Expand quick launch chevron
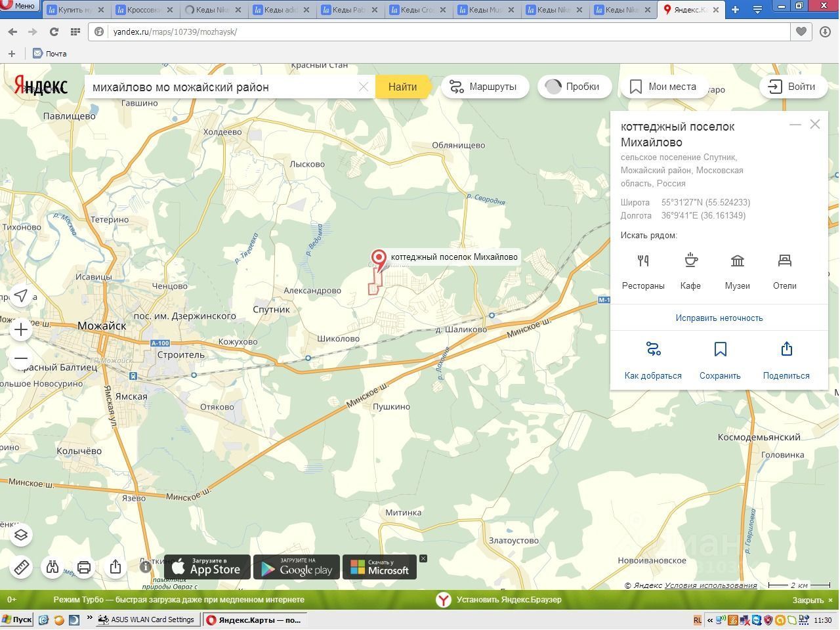 coord(90,618)
